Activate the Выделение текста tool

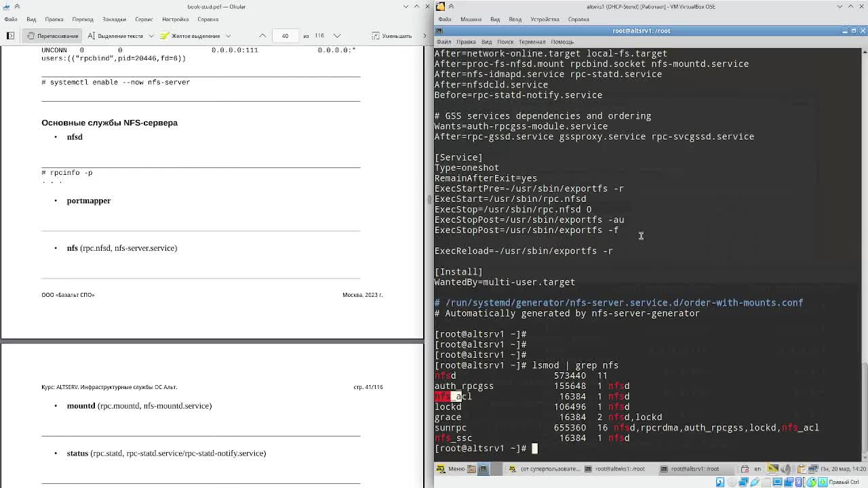[x=115, y=35]
